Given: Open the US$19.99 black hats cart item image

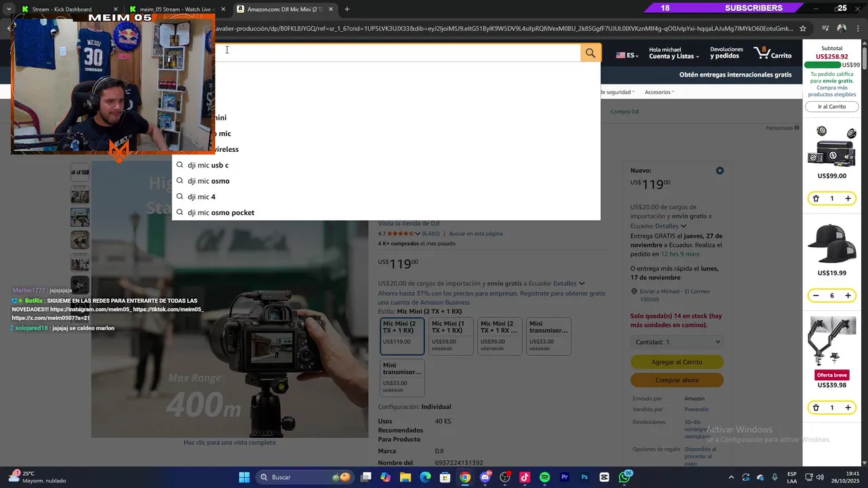Looking at the screenshot, I should coord(832,244).
